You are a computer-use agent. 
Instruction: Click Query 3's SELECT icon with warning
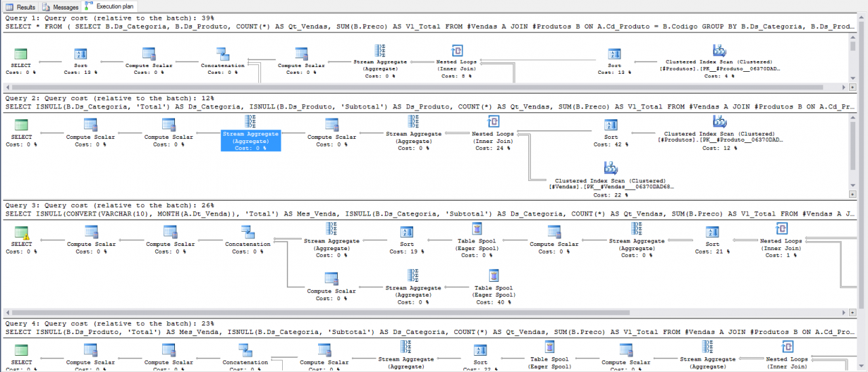tap(21, 232)
